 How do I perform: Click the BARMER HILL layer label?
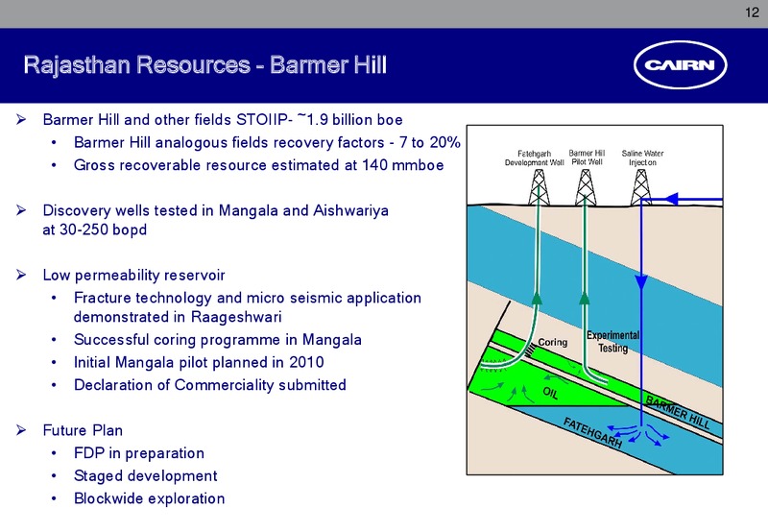[678, 413]
